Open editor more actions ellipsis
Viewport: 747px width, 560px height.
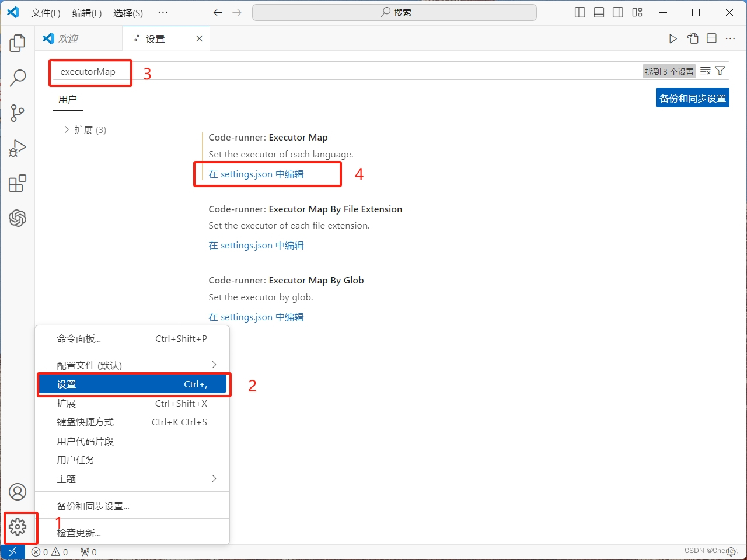coord(730,38)
